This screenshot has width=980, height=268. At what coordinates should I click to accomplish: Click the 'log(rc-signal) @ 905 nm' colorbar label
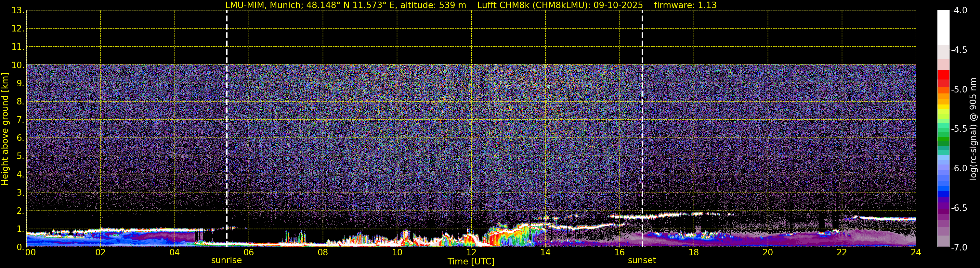click(973, 129)
